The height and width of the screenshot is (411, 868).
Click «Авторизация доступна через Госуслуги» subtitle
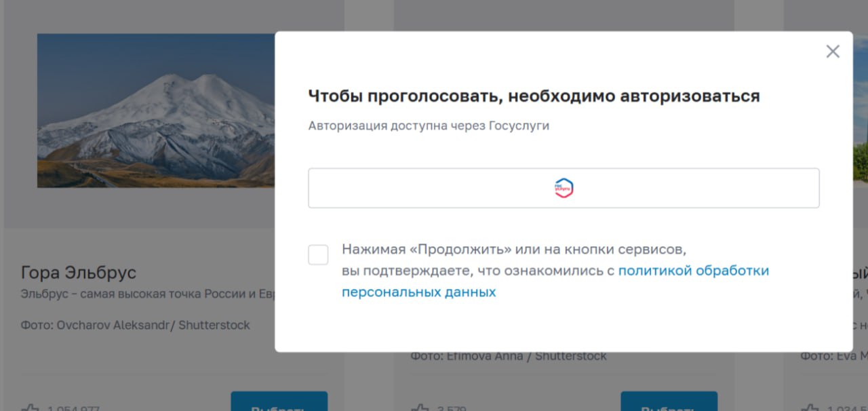pos(429,125)
